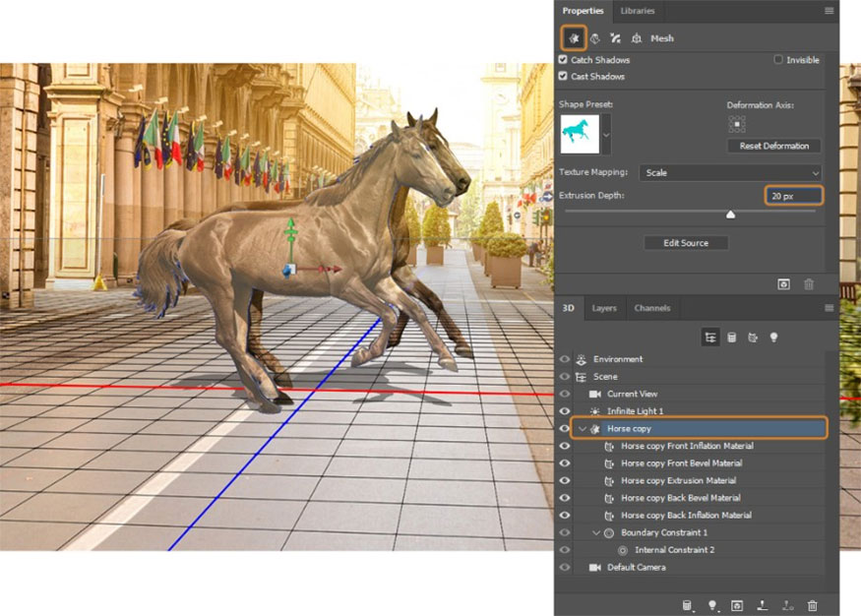The height and width of the screenshot is (616, 861).
Task: Click the Edit Source button
Action: coord(686,243)
